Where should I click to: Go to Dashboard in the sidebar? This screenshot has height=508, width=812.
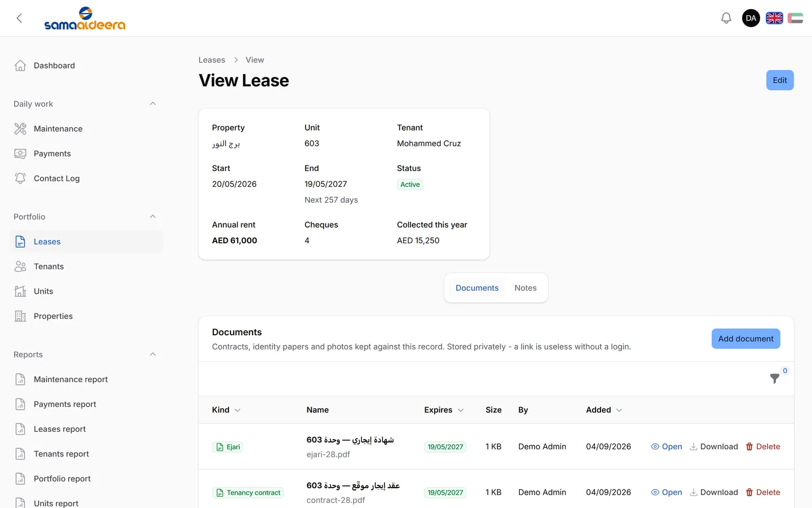click(x=86, y=65)
